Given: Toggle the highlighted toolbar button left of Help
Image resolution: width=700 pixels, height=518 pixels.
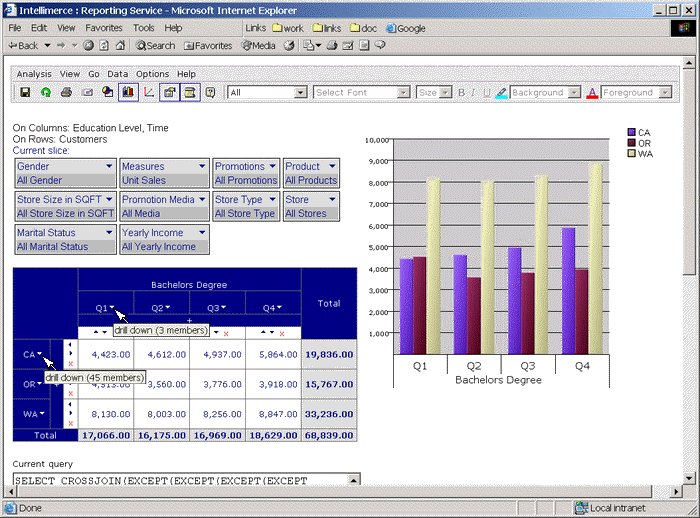Looking at the screenshot, I should point(190,92).
